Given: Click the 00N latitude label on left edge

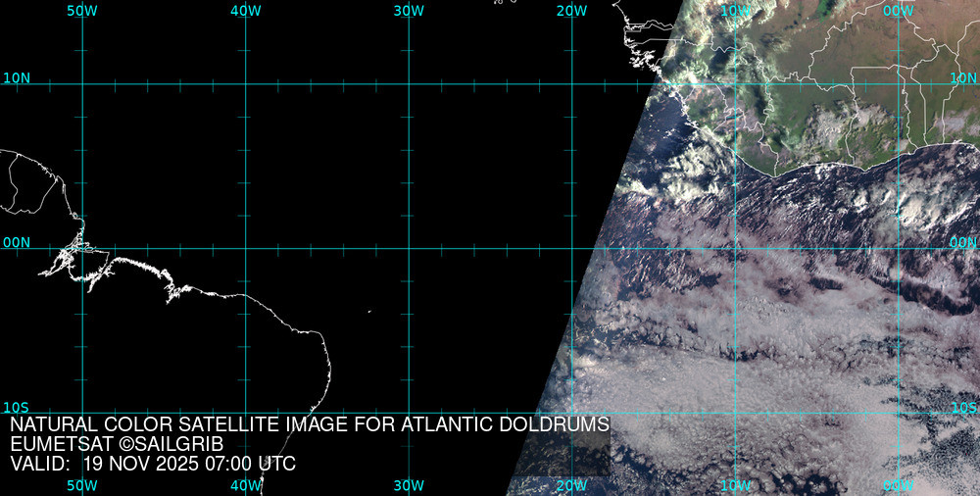Looking at the screenshot, I should (x=16, y=242).
